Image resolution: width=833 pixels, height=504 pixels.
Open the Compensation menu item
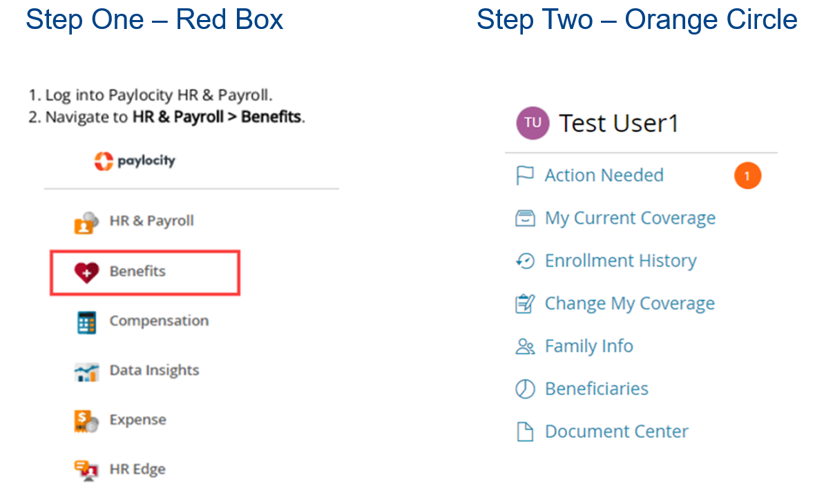coord(159,321)
